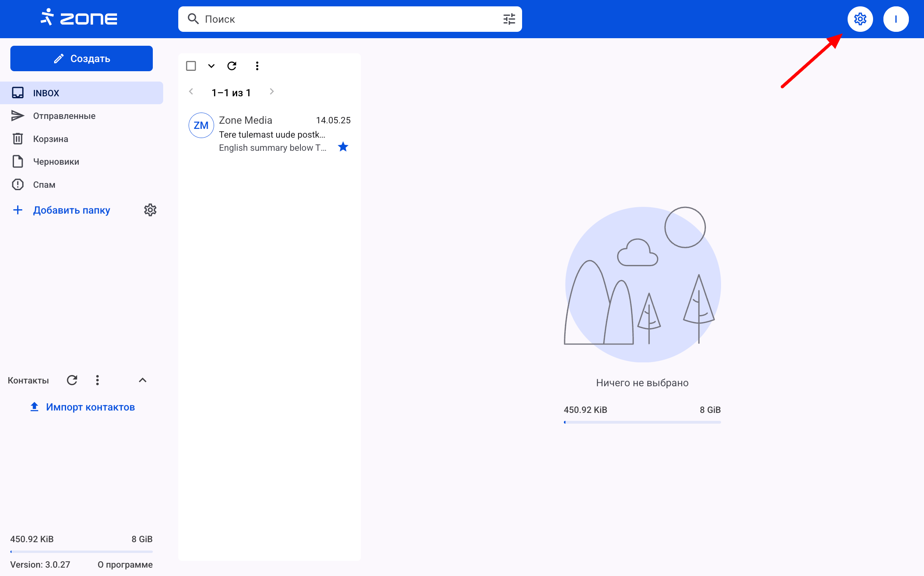Tick the select-all messages checkbox
Screen dimensions: 924x576
[191, 66]
